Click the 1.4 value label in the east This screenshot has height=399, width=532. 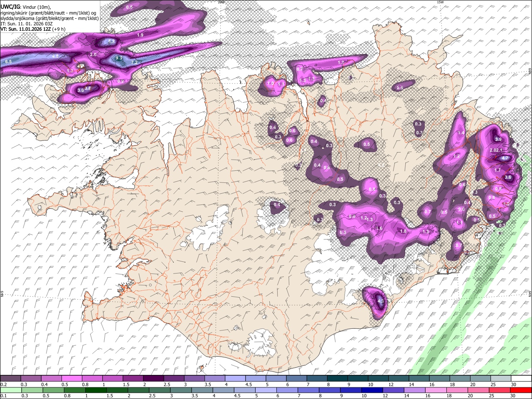pyautogui.click(x=461, y=133)
